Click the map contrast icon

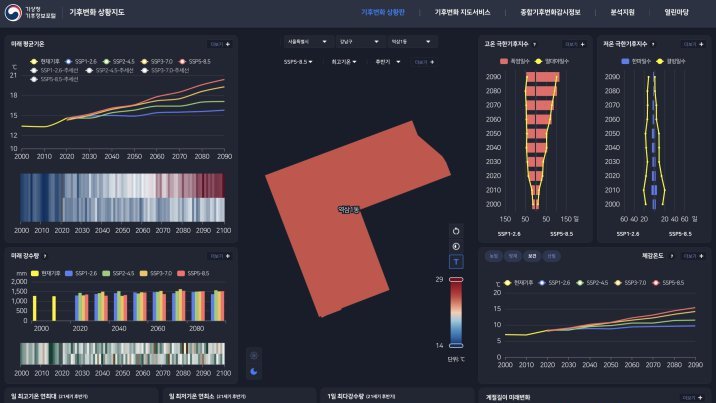[456, 246]
